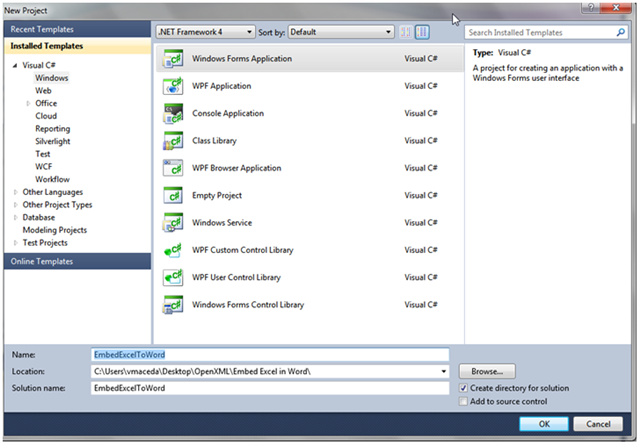
Task: Expand the Office tree node
Action: click(x=28, y=103)
